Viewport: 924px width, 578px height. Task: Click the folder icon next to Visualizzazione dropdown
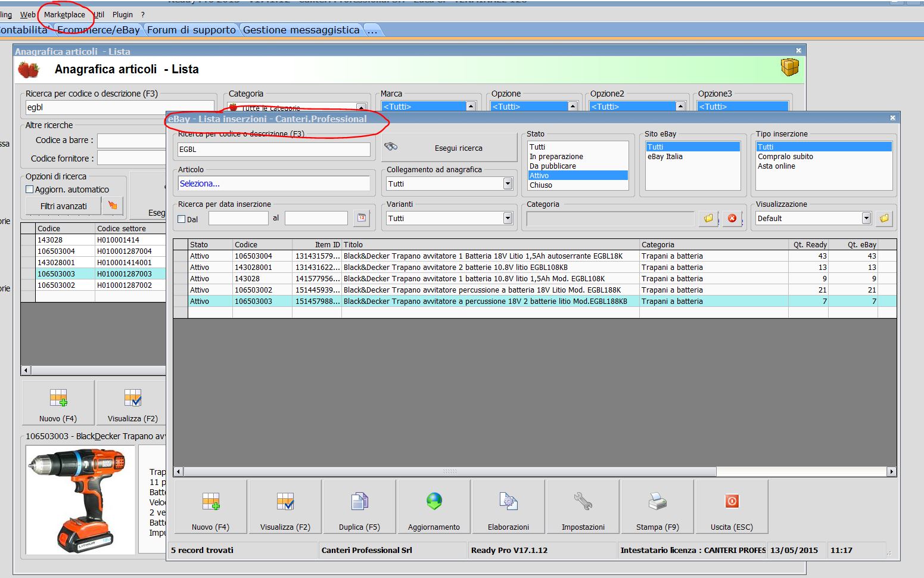tap(884, 218)
